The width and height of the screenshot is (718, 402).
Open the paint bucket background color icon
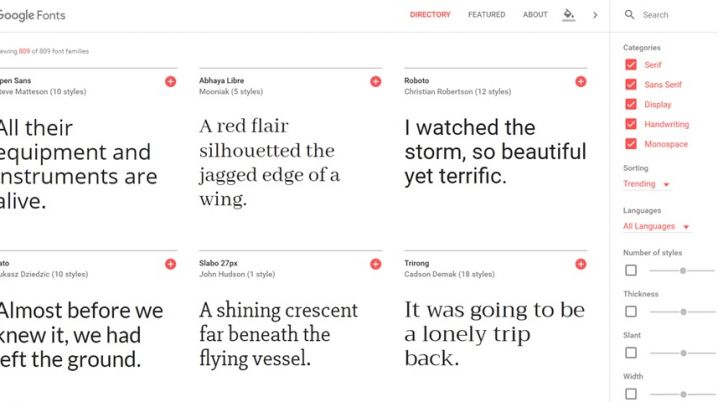click(568, 15)
